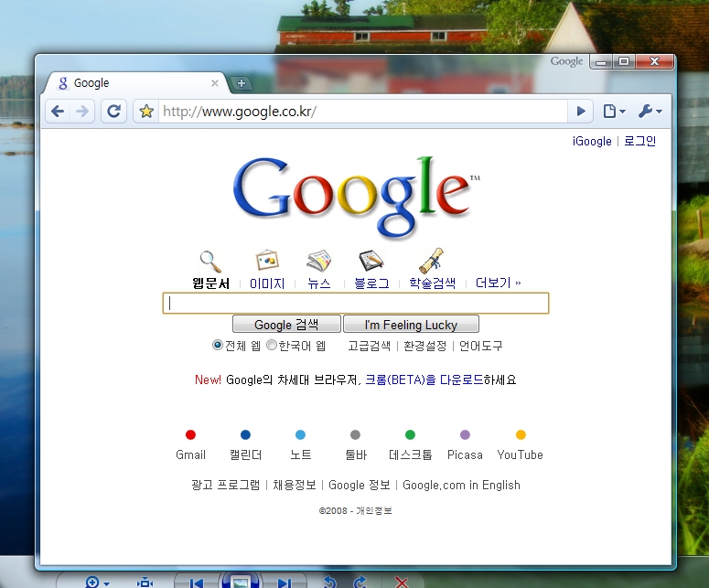The width and height of the screenshot is (709, 588).
Task: Open a new tab with the plus button
Action: pos(242,83)
